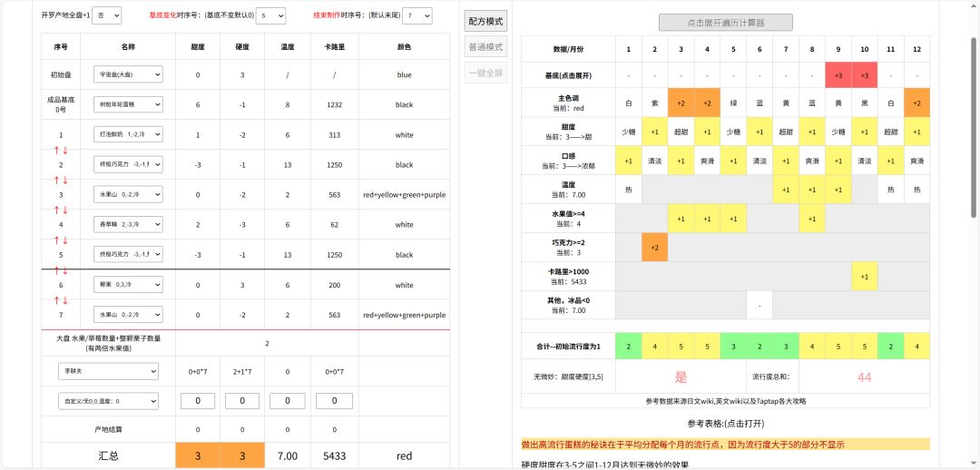This screenshot has height=470, width=980.
Task: Open the 参考表格 (点击打开) link
Action: click(725, 424)
